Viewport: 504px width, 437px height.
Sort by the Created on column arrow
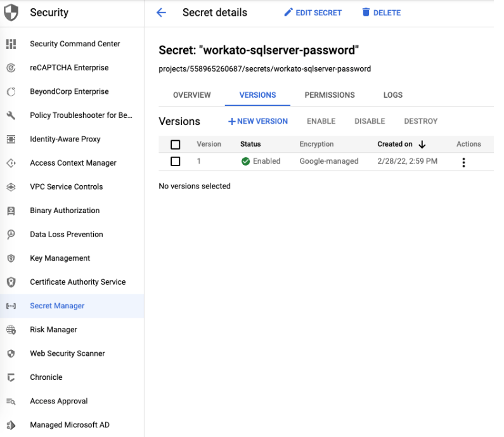(422, 145)
